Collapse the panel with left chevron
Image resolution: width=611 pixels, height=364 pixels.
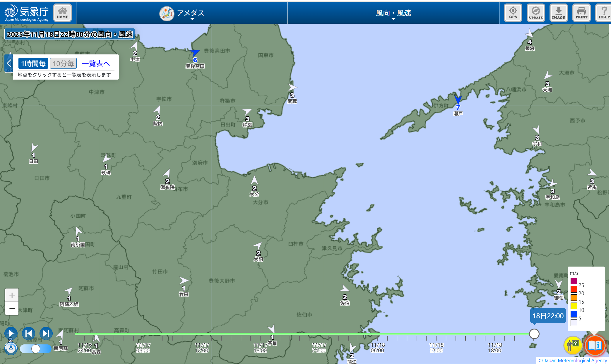tap(9, 63)
